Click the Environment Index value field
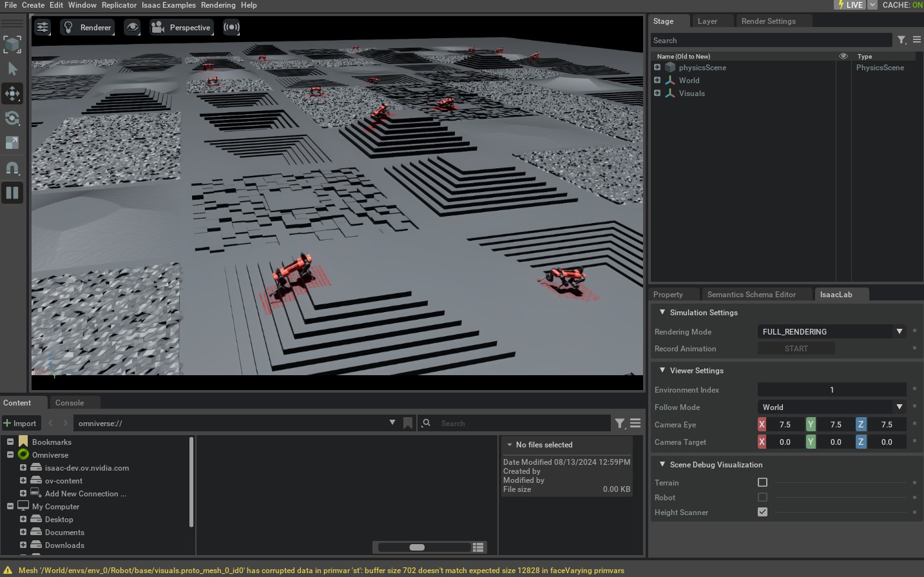Screen dimensions: 924x577 (x=832, y=389)
